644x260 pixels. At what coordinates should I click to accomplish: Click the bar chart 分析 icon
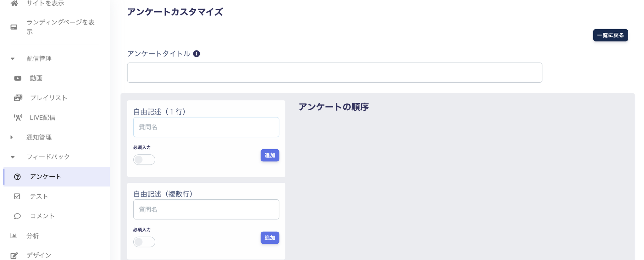14,235
